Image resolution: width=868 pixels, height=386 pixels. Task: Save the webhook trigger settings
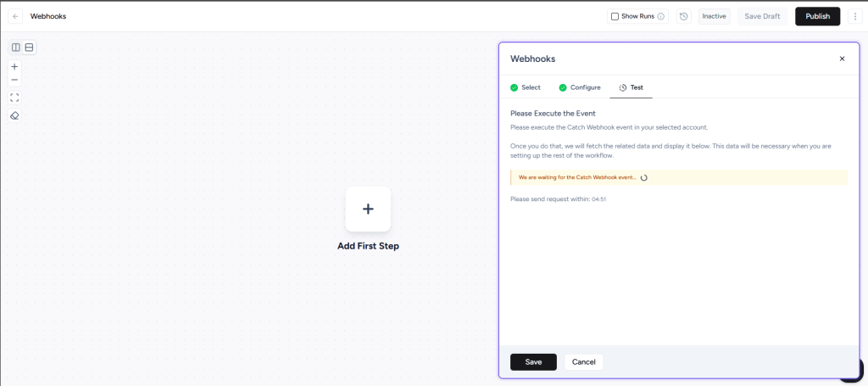click(x=533, y=362)
